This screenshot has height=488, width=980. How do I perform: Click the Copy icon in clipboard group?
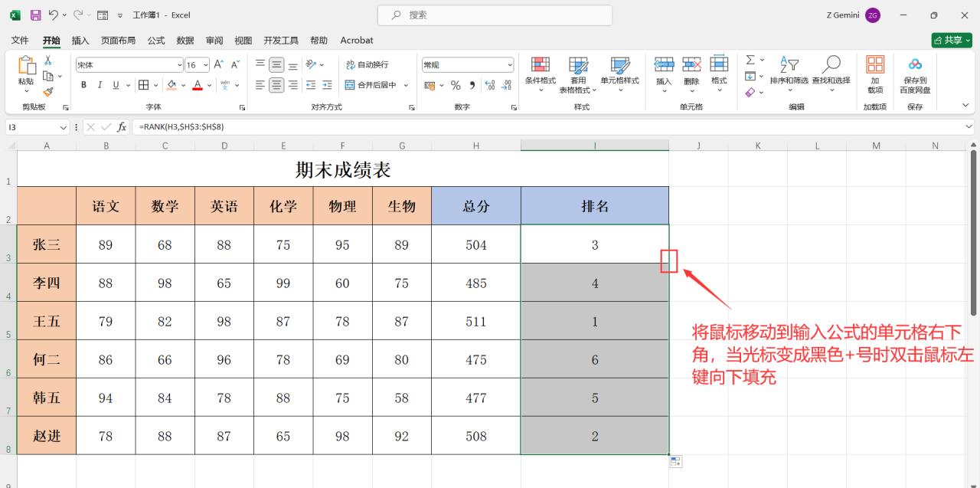coord(47,76)
